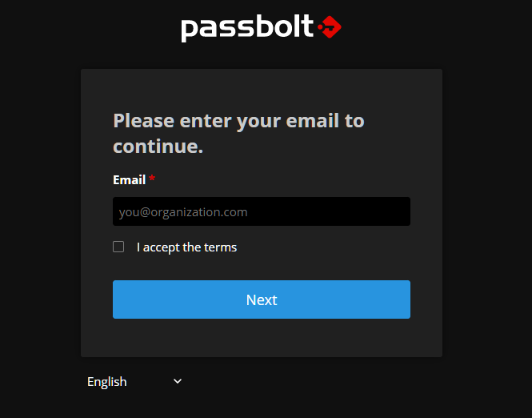This screenshot has height=418, width=532.
Task: Expand the language list using the chevron arrow
Action: point(178,381)
